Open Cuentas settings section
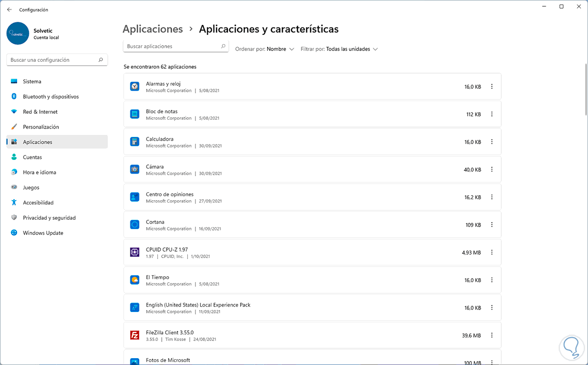588x365 pixels. tap(57, 157)
